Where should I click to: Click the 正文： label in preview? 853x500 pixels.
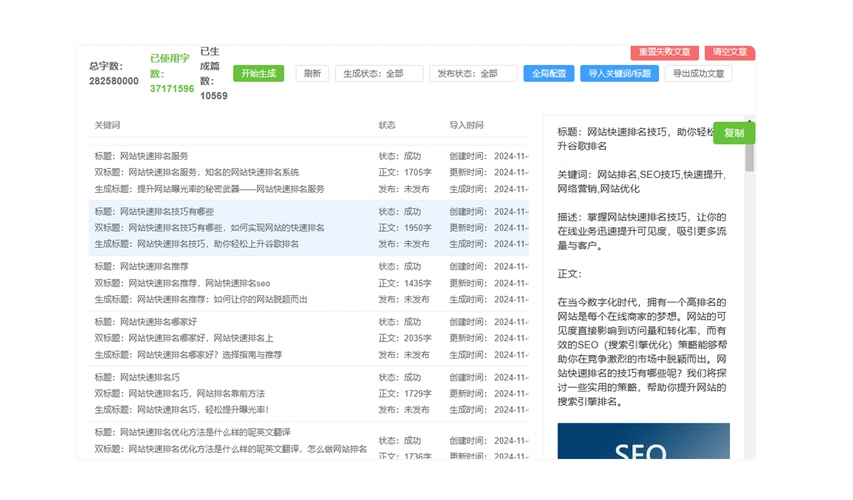click(569, 274)
